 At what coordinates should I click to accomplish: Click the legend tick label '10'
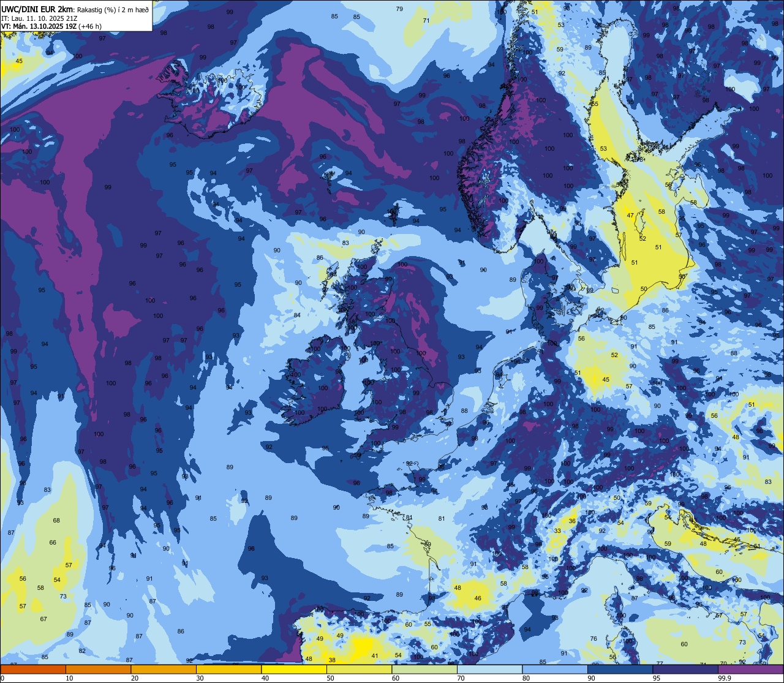pos(69,678)
